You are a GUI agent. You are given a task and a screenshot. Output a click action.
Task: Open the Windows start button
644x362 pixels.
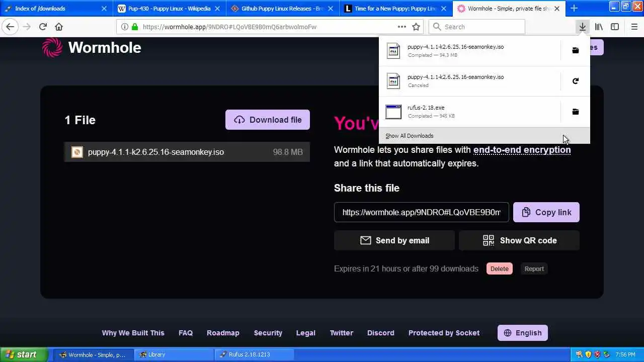pyautogui.click(x=24, y=354)
